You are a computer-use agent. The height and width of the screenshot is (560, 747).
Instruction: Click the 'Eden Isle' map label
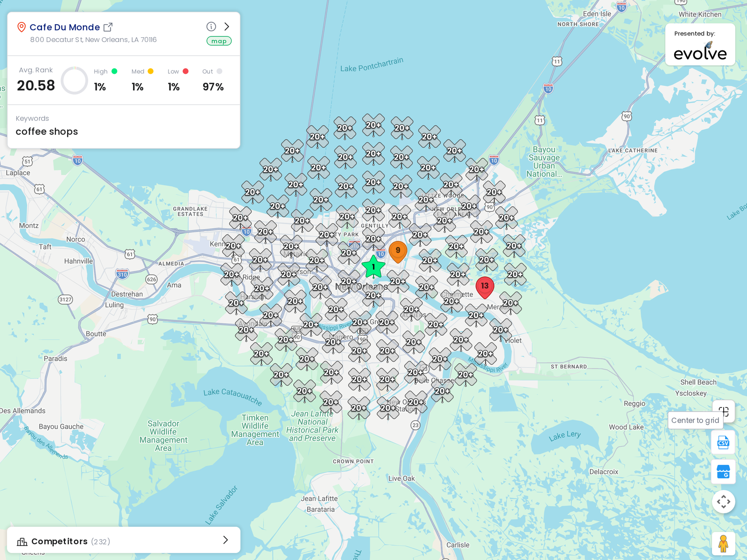click(x=597, y=14)
